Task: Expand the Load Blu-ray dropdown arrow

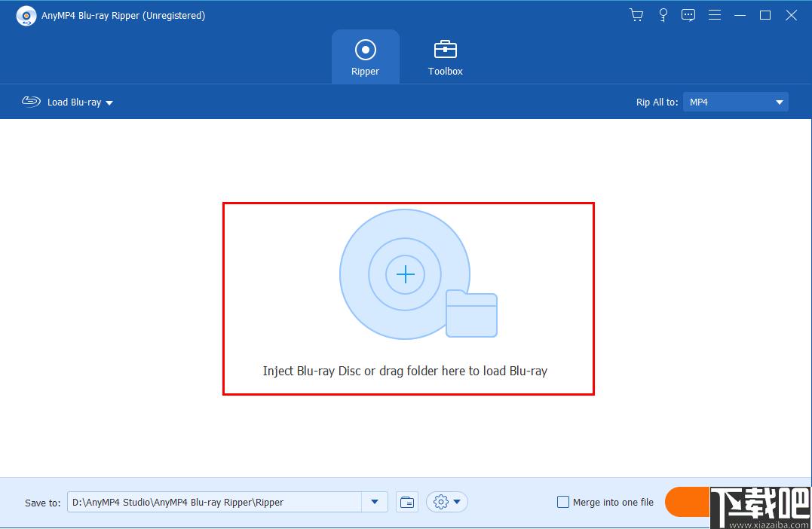Action: pos(109,103)
